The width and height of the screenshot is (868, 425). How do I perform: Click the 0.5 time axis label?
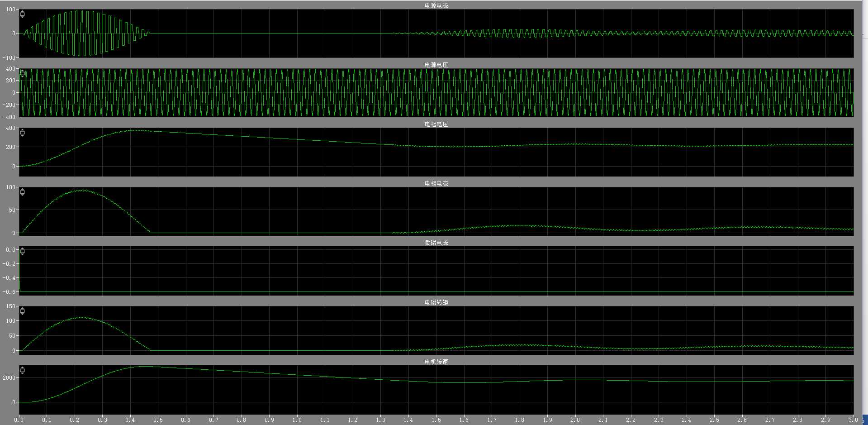(x=158, y=420)
